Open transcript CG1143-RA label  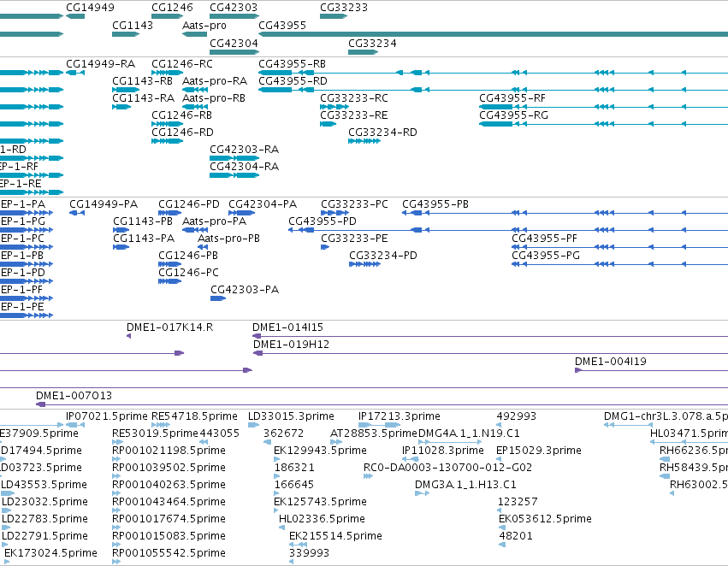(x=144, y=97)
